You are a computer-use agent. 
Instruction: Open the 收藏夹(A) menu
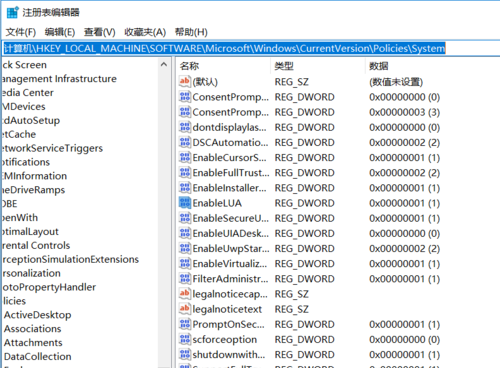point(145,32)
